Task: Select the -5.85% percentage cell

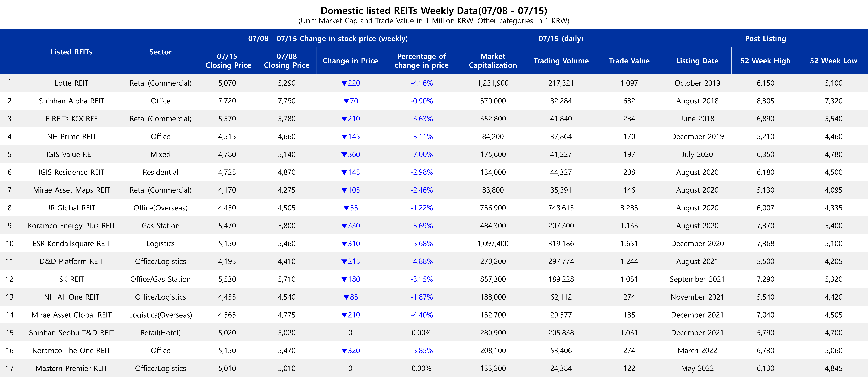Action: (x=422, y=351)
